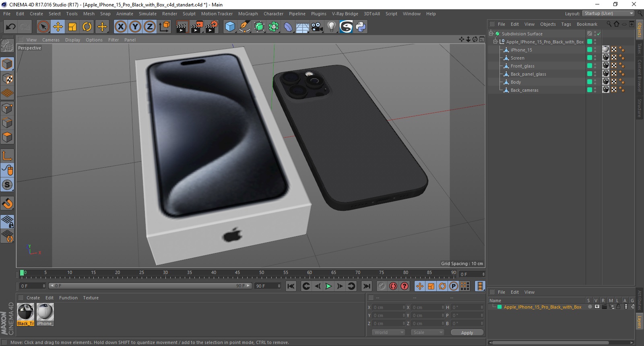644x346 pixels.
Task: Toggle Z axis lock
Action: [x=149, y=27]
